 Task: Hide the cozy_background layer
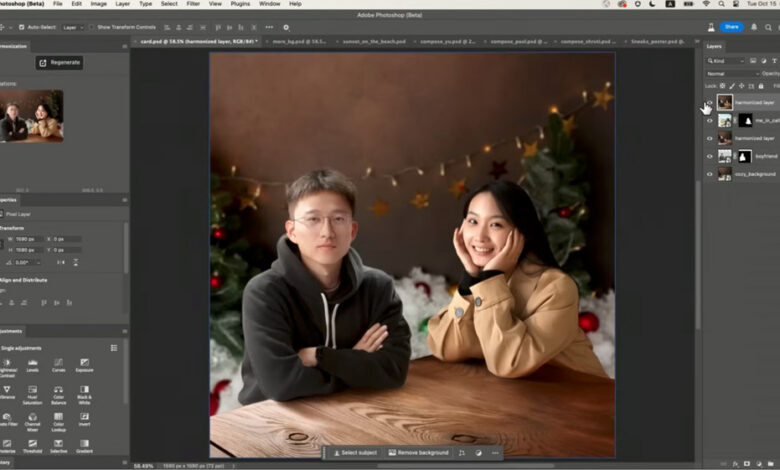710,174
